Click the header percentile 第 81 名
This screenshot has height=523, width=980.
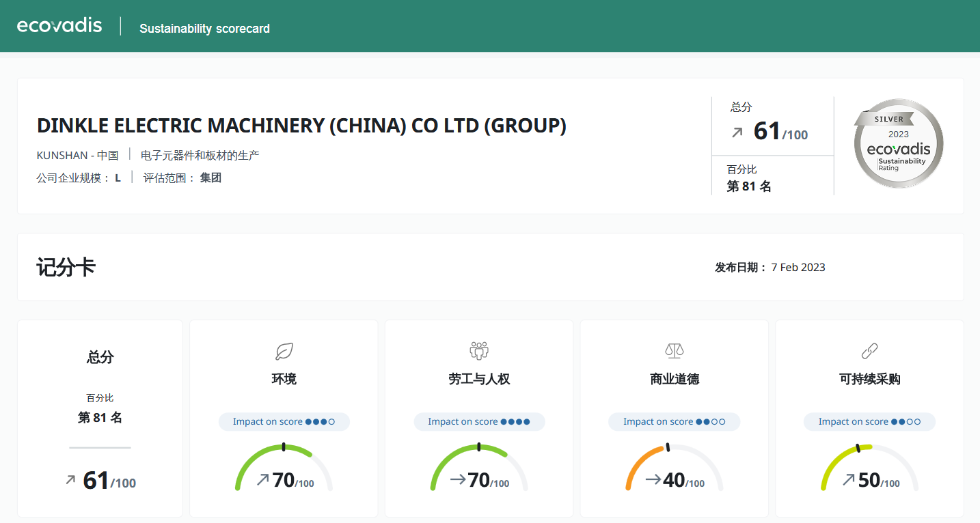click(749, 186)
